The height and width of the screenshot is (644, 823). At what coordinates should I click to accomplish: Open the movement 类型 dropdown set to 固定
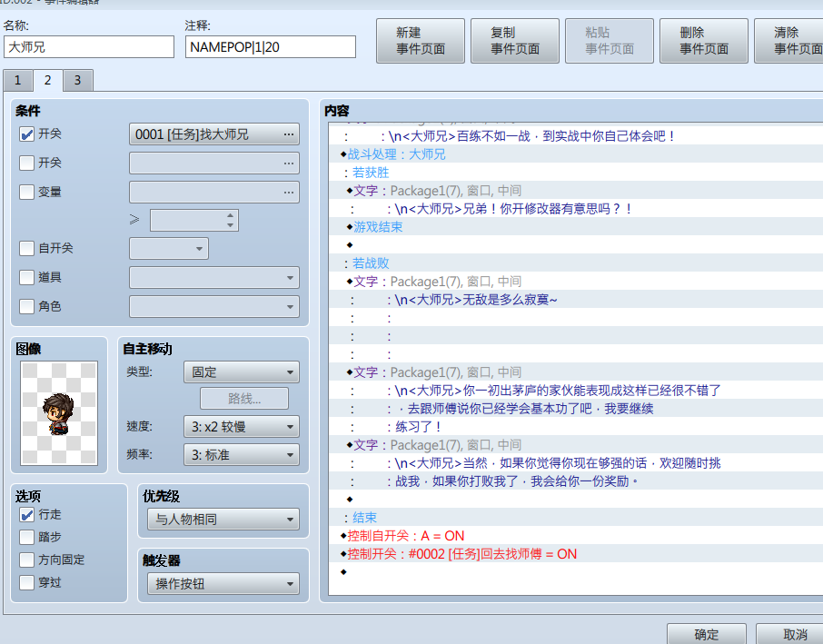242,372
